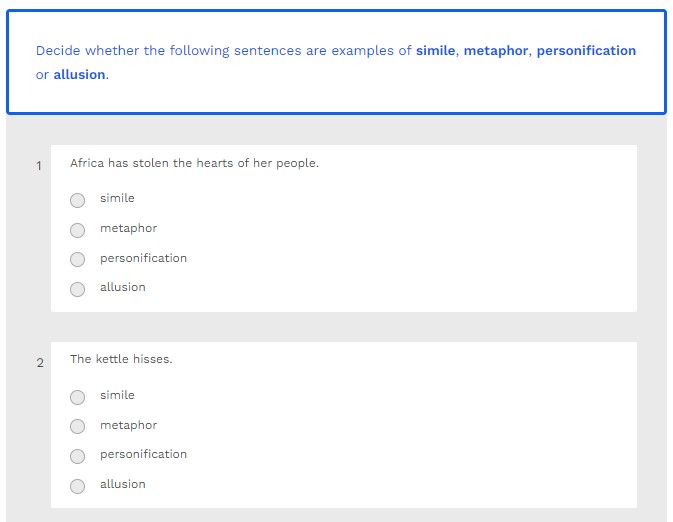Choose metaphor radio button for the kettle sentence

[78, 427]
